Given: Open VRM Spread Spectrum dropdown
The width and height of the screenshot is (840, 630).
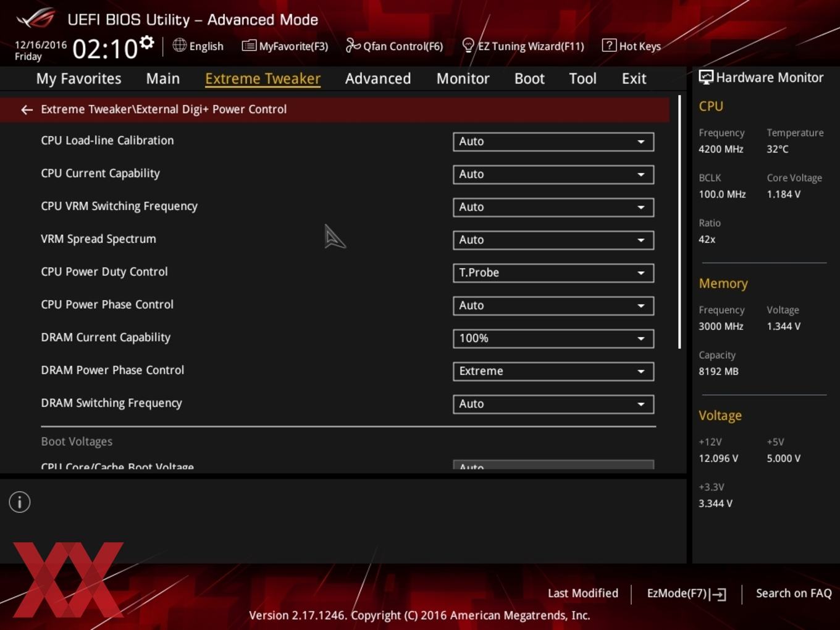Looking at the screenshot, I should point(553,240).
